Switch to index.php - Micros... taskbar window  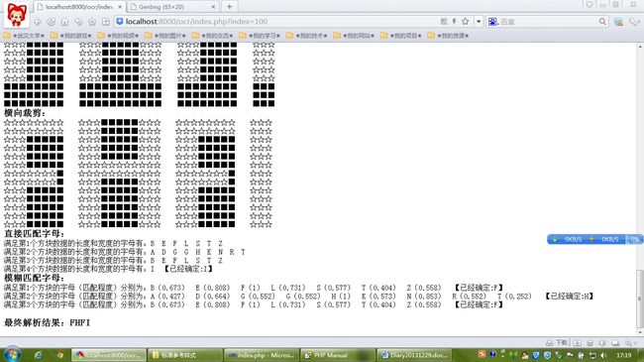pos(261,355)
